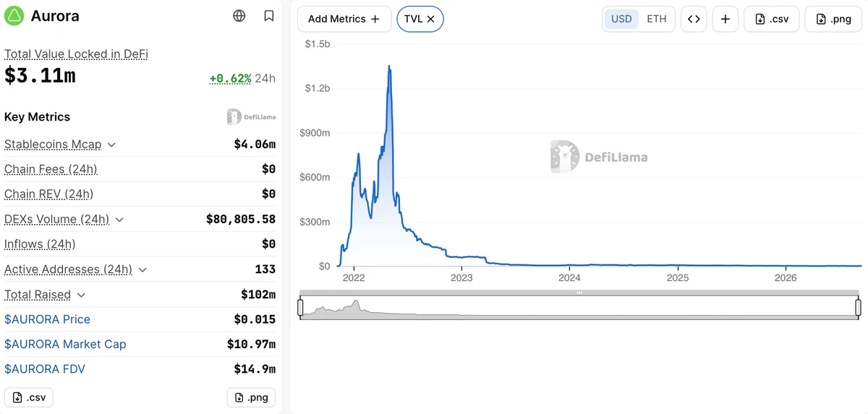This screenshot has height=414, width=868.
Task: Click the Aurora page title
Action: click(x=55, y=16)
